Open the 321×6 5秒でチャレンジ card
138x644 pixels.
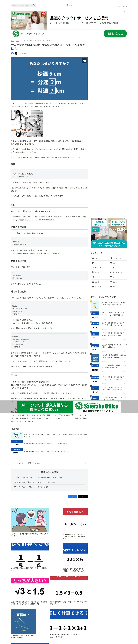(75, 557)
